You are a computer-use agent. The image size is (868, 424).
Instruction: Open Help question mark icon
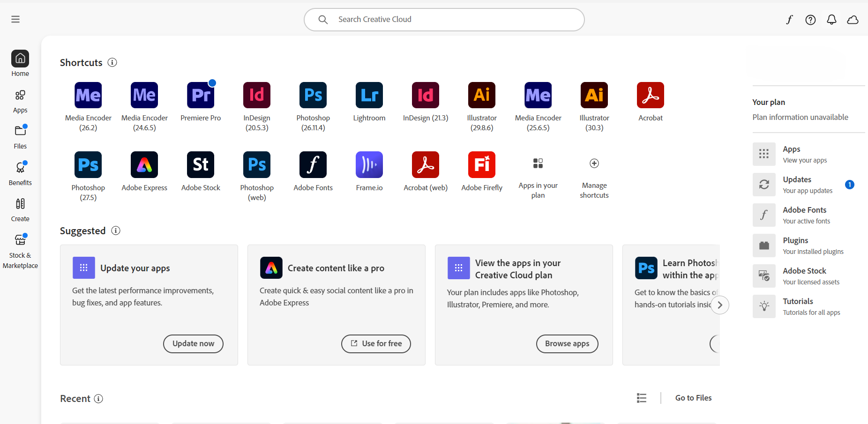pos(810,20)
